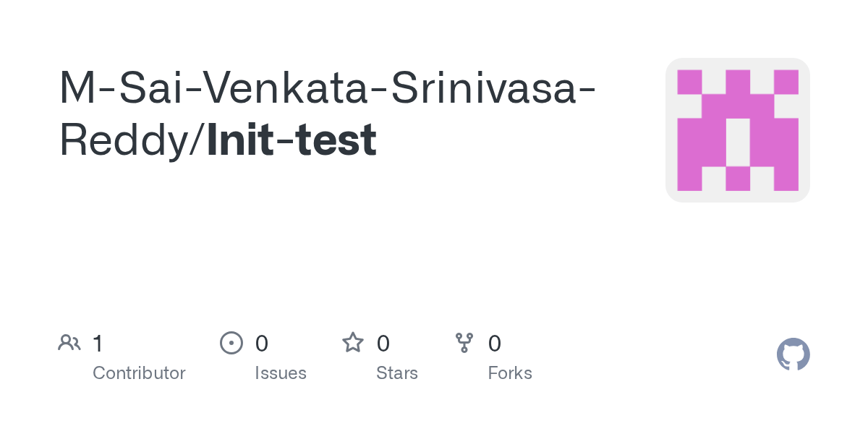Click the 0 count beside Issues icon

(262, 344)
